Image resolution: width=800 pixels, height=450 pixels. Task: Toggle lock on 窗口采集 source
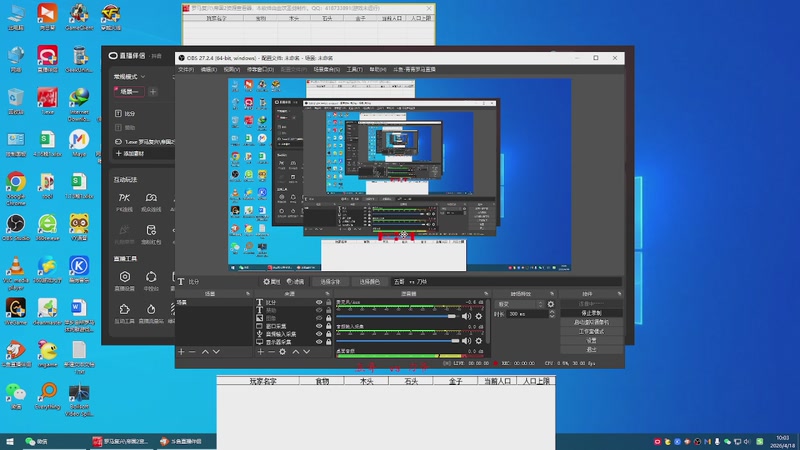tap(329, 326)
